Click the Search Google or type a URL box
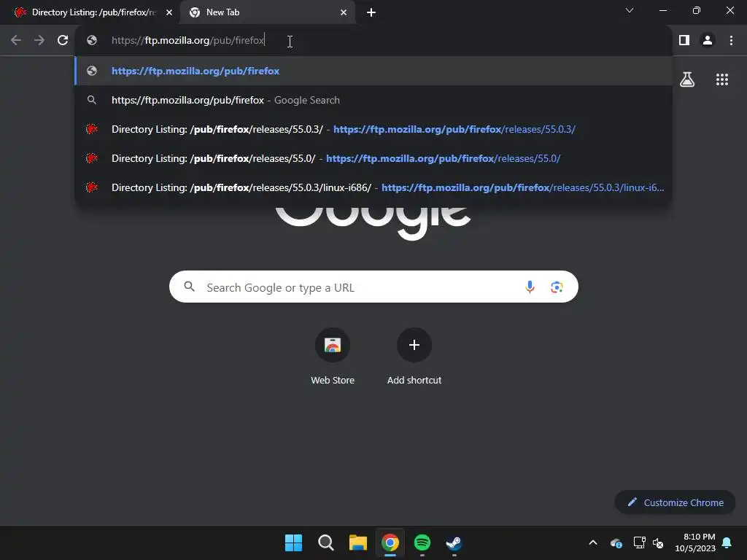Image resolution: width=747 pixels, height=560 pixels. [373, 287]
